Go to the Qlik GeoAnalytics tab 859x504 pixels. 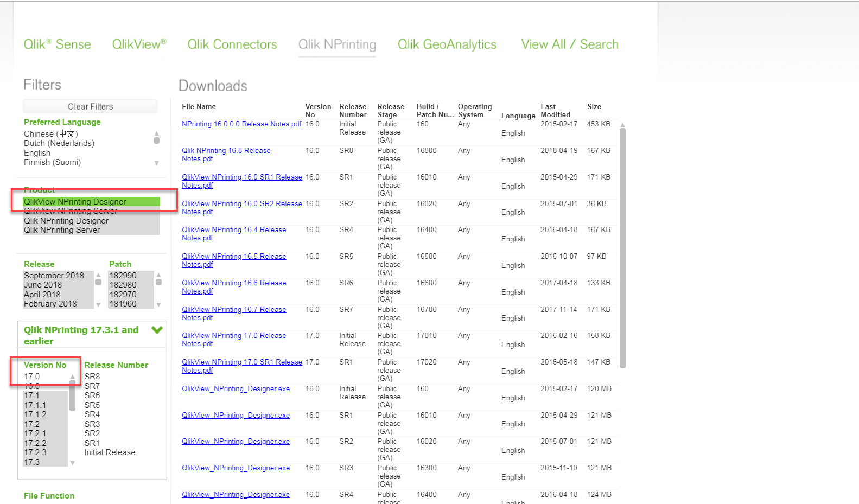click(x=447, y=44)
